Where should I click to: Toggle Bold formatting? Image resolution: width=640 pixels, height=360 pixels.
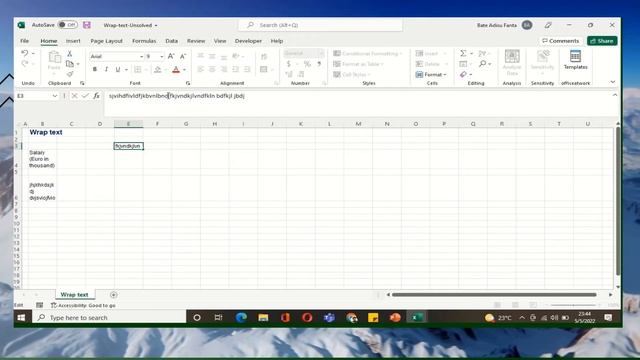pyautogui.click(x=95, y=69)
